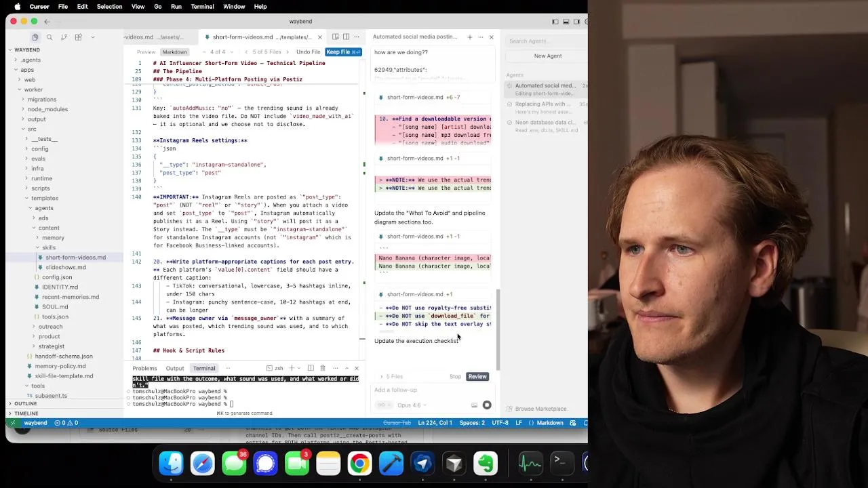The height and width of the screenshot is (488, 868).
Task: Open the Source Control view icon
Action: pyautogui.click(x=64, y=37)
